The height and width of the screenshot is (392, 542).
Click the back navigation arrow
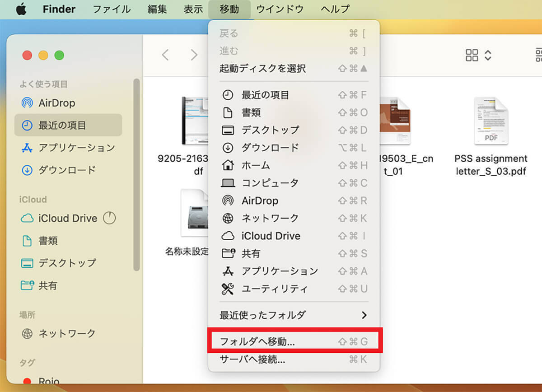click(165, 55)
